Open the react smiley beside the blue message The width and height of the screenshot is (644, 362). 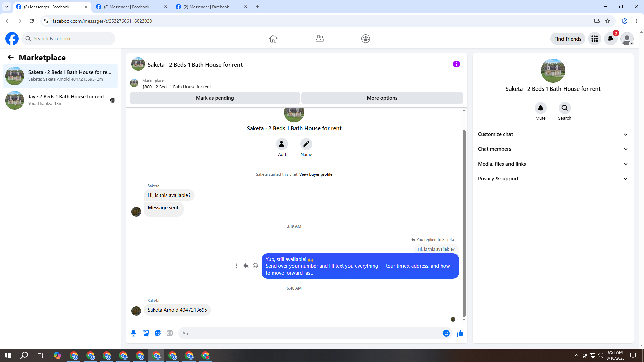tap(255, 266)
